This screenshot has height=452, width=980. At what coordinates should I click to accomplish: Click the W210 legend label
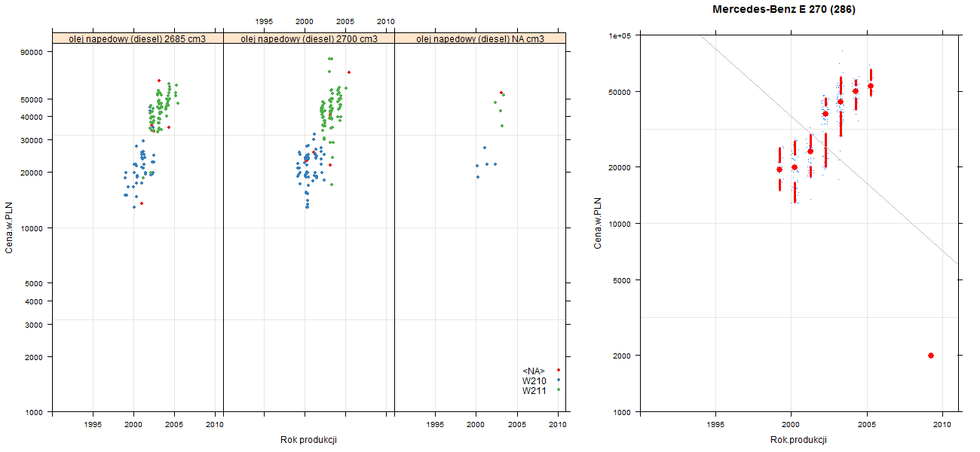tap(534, 380)
